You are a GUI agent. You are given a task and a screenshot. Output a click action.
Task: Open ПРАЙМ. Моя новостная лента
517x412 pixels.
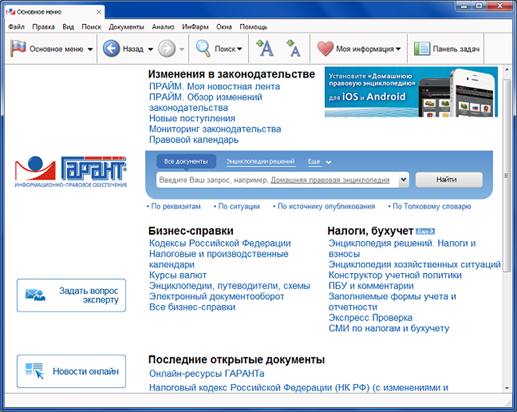click(214, 86)
